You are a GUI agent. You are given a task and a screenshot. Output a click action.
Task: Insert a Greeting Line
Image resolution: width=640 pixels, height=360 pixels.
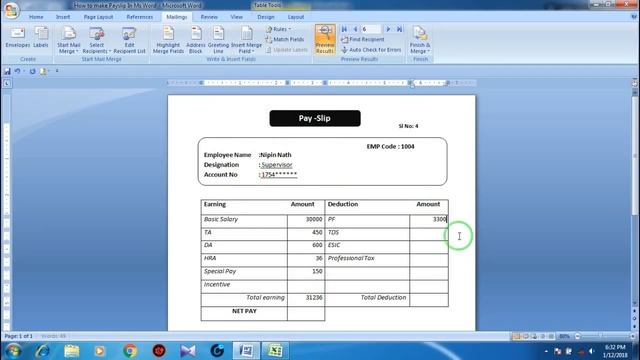[x=218, y=40]
